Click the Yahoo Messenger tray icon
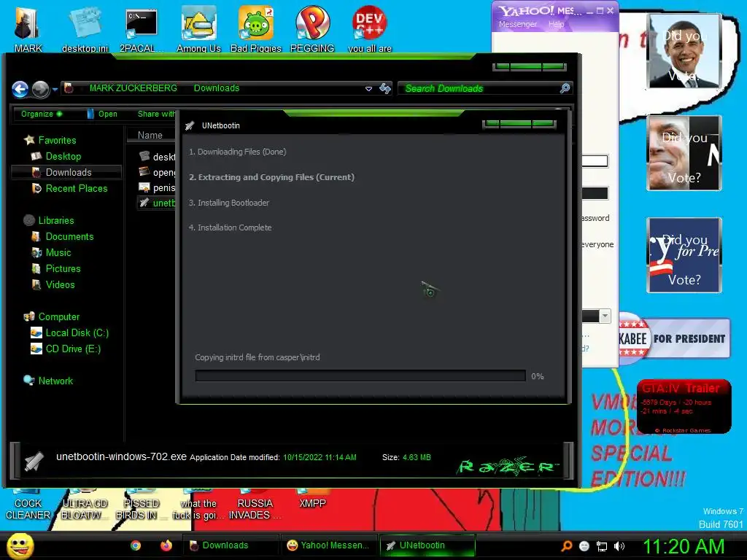 point(584,546)
